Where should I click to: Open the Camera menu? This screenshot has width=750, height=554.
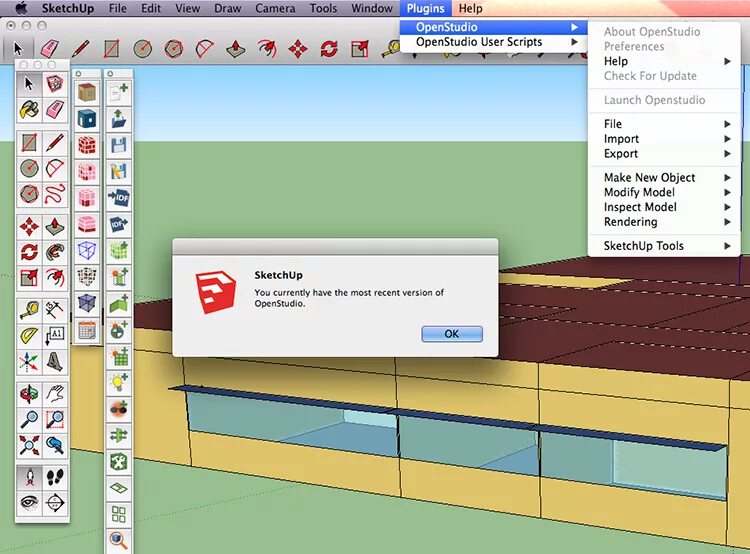275,8
